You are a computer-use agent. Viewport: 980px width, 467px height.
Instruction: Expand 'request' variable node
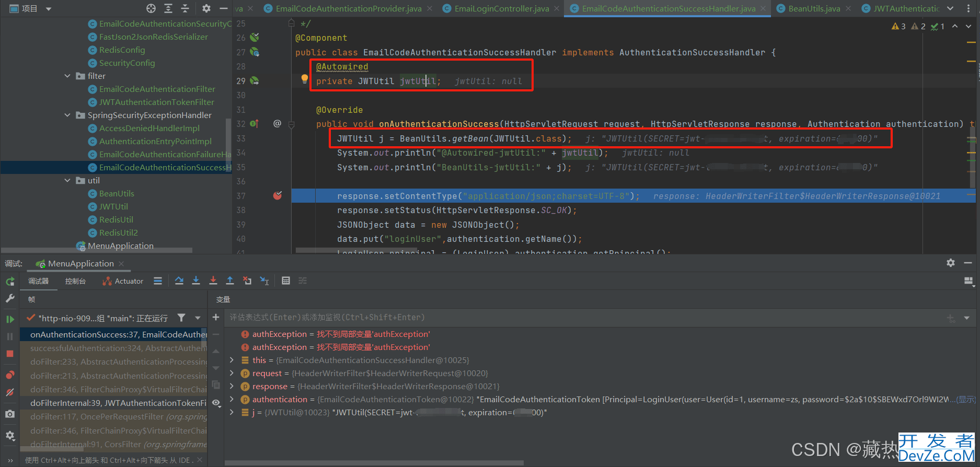click(x=232, y=373)
